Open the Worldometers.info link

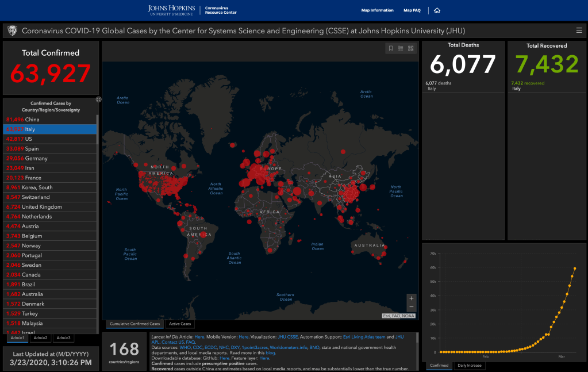click(x=288, y=348)
